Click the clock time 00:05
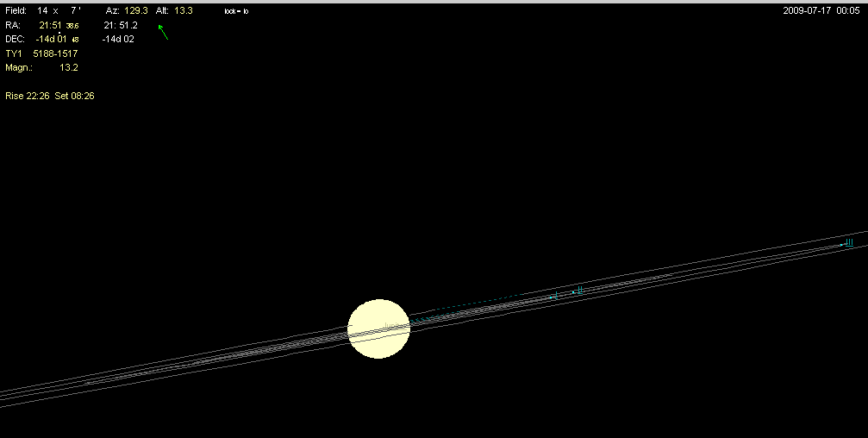This screenshot has width=868, height=438. (852, 10)
